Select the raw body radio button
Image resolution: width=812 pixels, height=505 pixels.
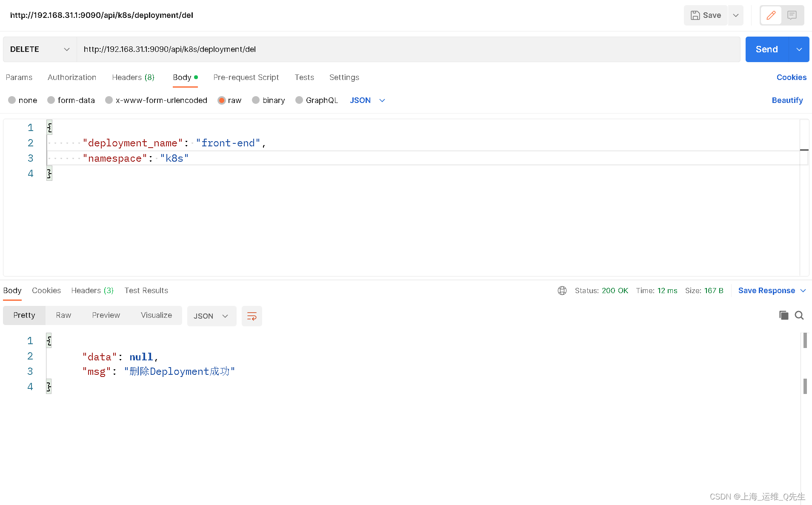coord(221,100)
